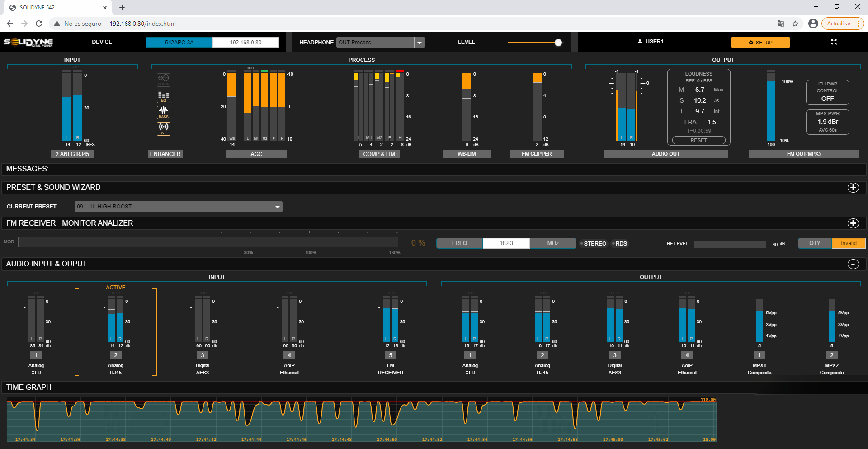
Task: Select input 3 Digital AES3
Action: click(x=203, y=355)
